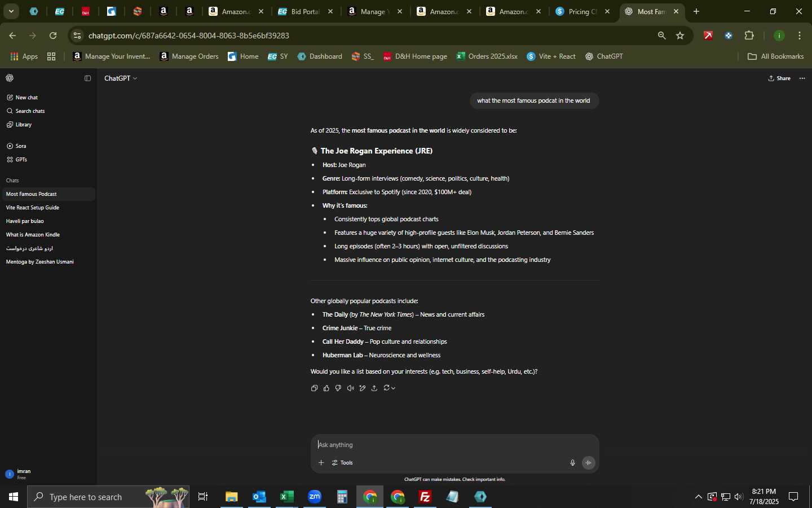Open the Manage Your Inventory bookmark

click(112, 56)
